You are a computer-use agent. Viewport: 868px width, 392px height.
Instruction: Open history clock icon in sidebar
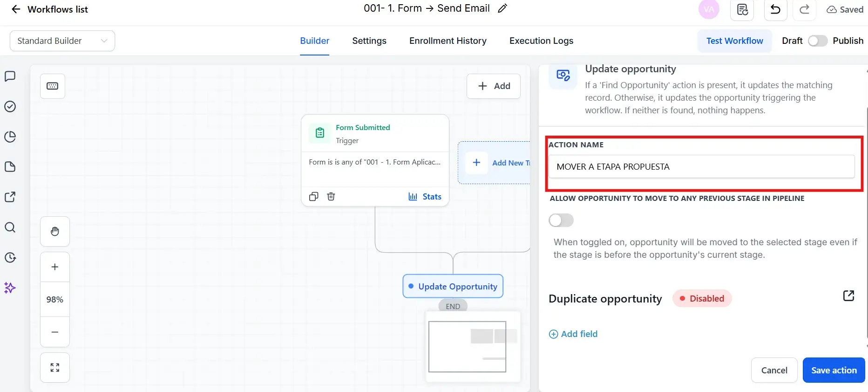click(x=10, y=257)
